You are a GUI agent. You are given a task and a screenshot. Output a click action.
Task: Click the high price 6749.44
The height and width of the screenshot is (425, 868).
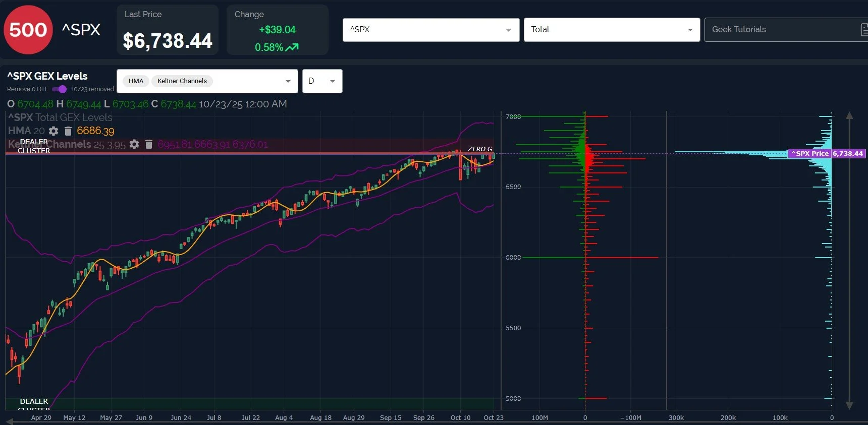pos(84,104)
